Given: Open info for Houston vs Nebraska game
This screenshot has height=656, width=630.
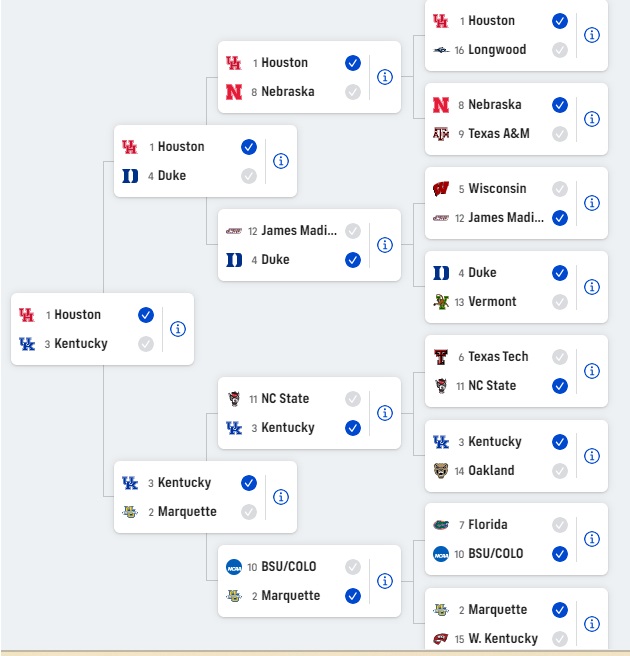Looking at the screenshot, I should pos(385,77).
